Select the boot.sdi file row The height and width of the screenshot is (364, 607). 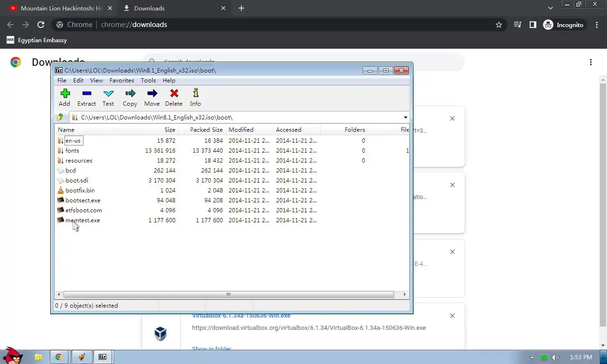pyautogui.click(x=232, y=180)
